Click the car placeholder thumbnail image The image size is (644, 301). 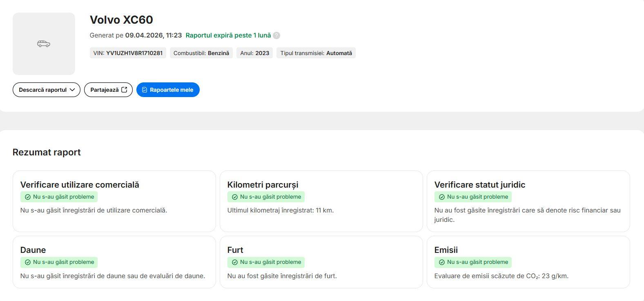pyautogui.click(x=44, y=44)
